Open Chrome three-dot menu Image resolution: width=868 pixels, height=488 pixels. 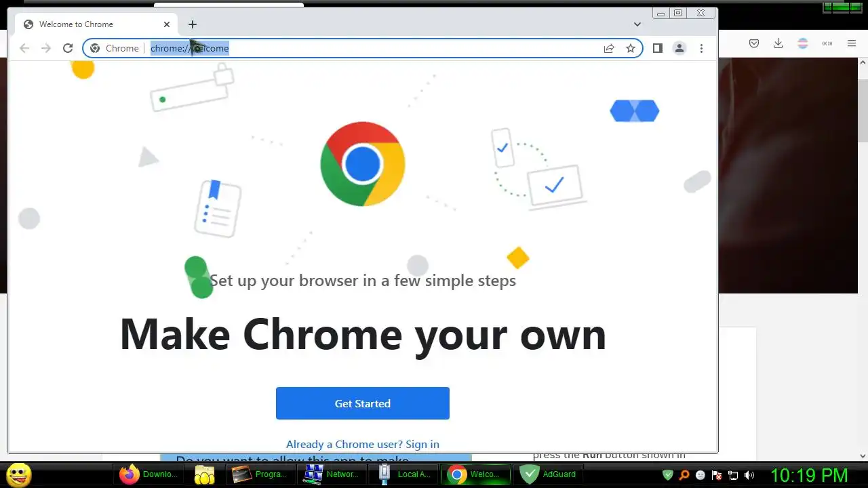coord(701,48)
